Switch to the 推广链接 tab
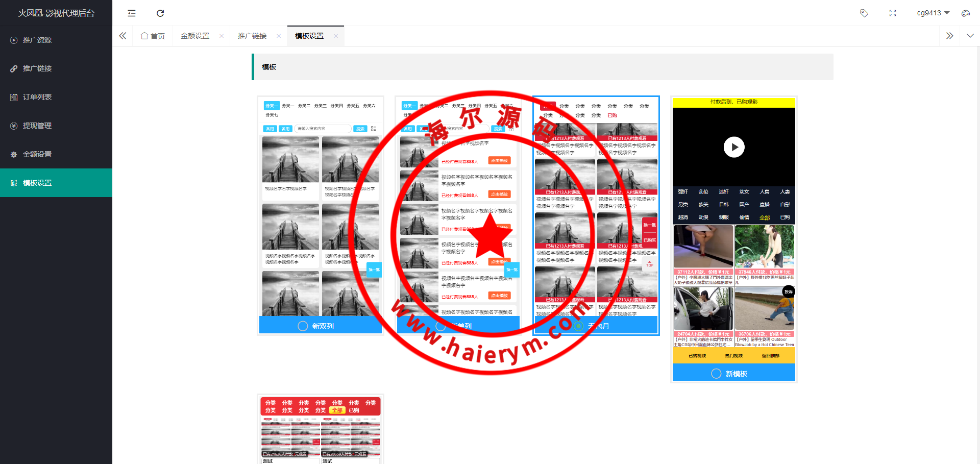The width and height of the screenshot is (980, 464). (252, 36)
